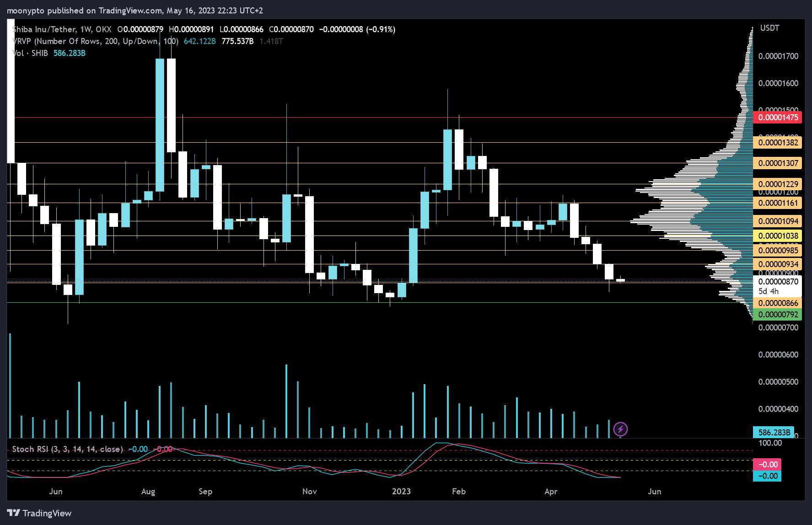The width and height of the screenshot is (812, 525).
Task: Click the 0.00000700 price scale value
Action: (x=778, y=327)
